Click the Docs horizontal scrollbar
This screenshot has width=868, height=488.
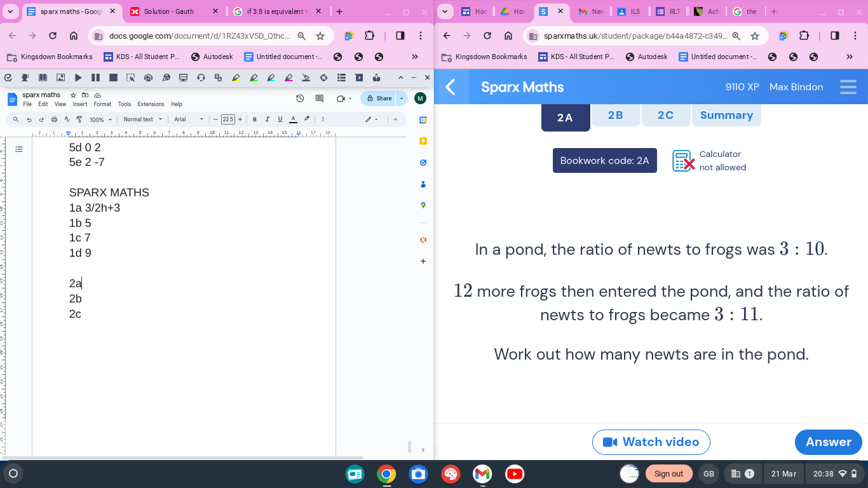pos(181,457)
